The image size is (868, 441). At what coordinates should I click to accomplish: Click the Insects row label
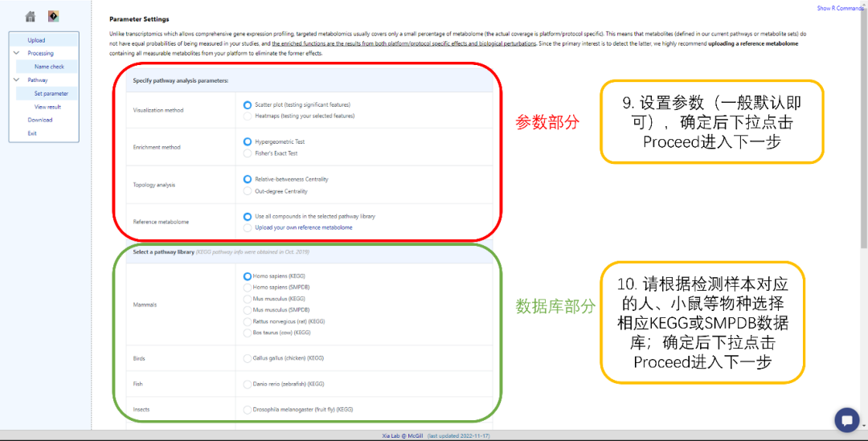pyautogui.click(x=141, y=410)
